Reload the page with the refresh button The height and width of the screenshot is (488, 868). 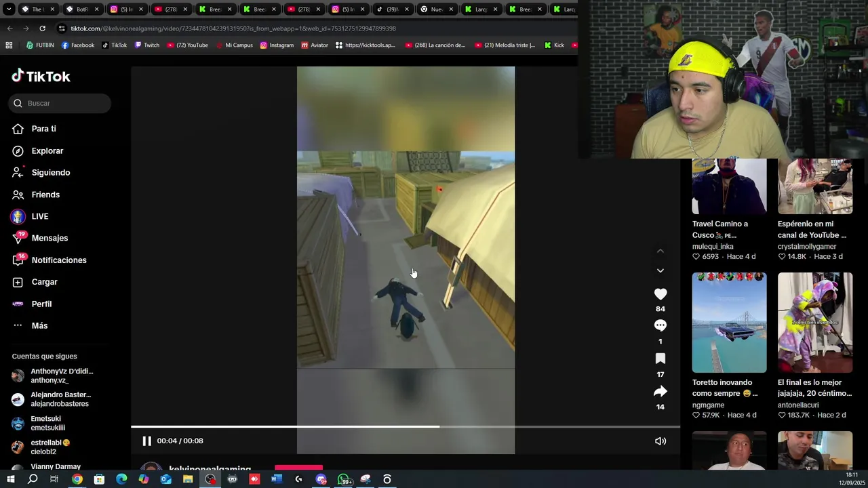click(42, 28)
